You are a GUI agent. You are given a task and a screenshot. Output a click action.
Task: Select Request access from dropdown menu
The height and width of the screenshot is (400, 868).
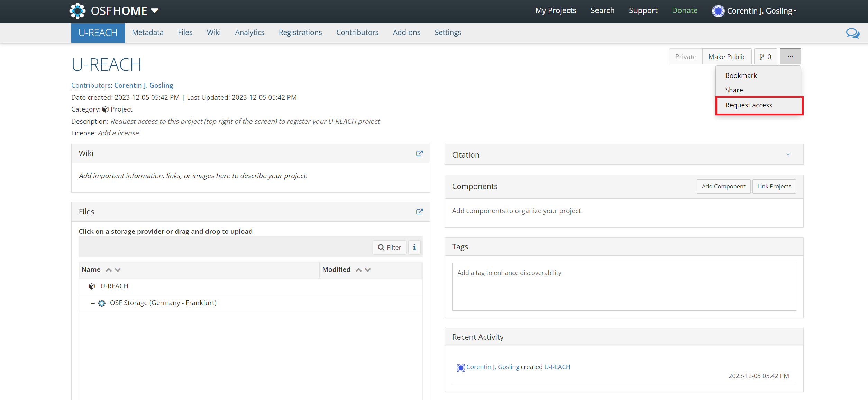(x=748, y=105)
